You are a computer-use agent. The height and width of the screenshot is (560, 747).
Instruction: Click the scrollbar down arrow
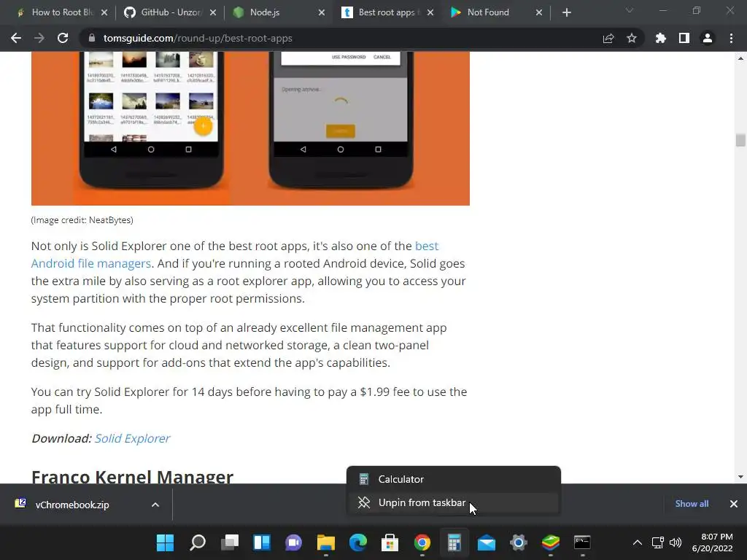click(740, 477)
